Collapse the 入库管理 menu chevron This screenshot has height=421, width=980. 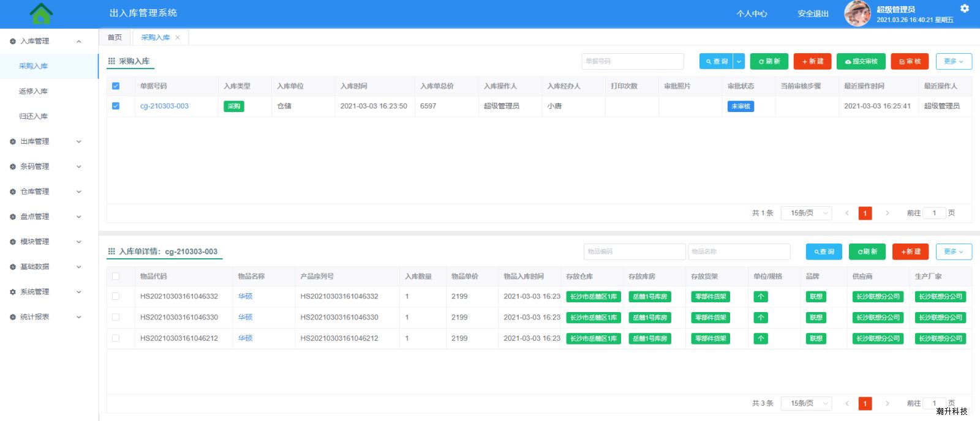[79, 42]
